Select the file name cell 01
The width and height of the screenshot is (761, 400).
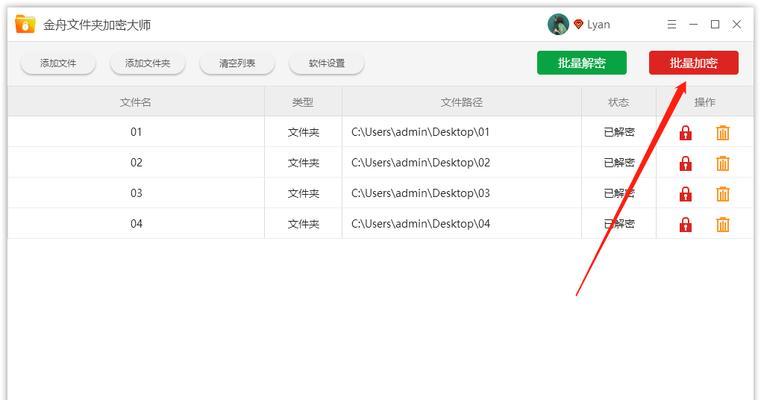136,132
